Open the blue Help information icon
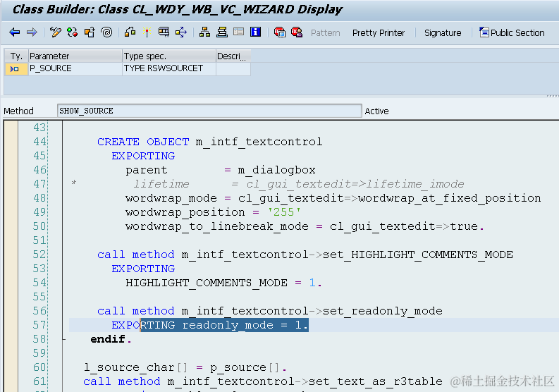The height and width of the screenshot is (392, 559). [256, 32]
